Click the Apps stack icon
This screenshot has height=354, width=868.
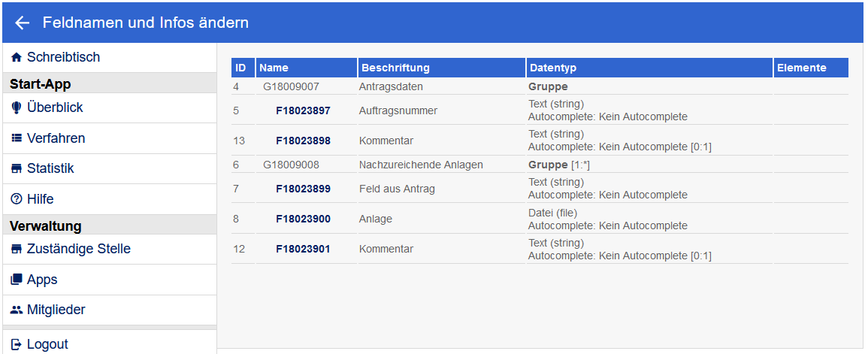click(17, 280)
